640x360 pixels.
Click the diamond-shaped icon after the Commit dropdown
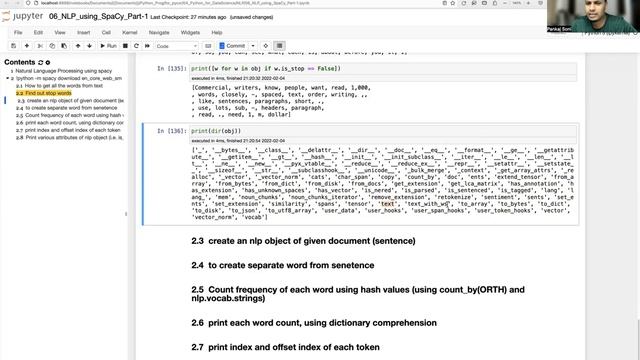click(x=266, y=46)
